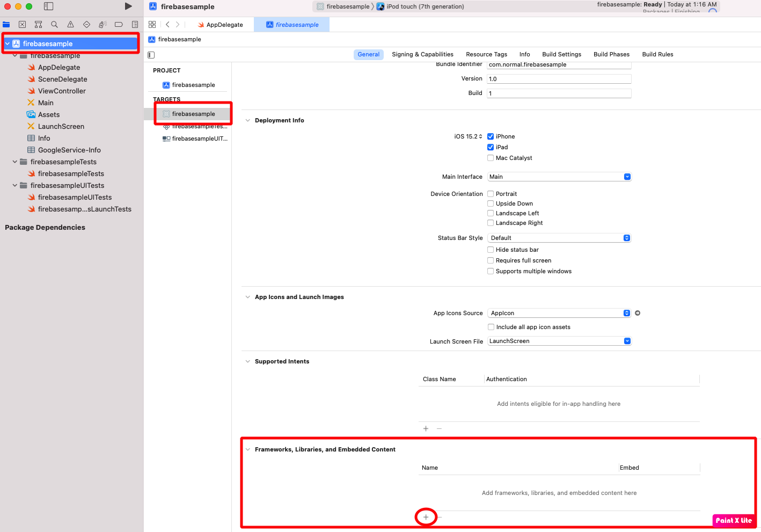Toggle the navigator sidebar panel icon
This screenshot has width=761, height=532.
click(48, 6)
